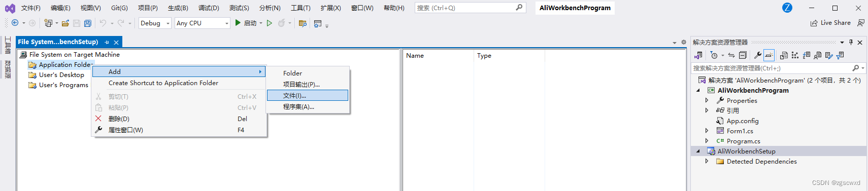Collapse the AliWorkbenchSetup project node
Screen dimensions: 868x191
(698, 151)
